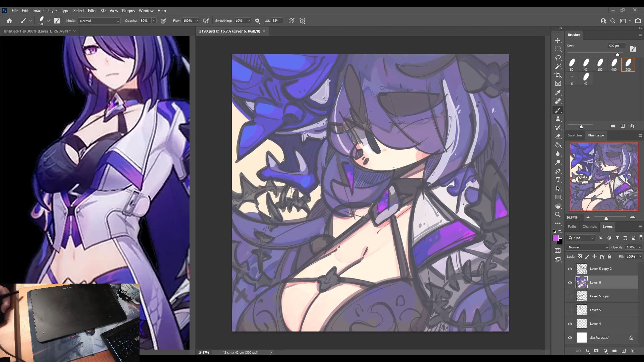Expand layer Fill dropdown
644x362 pixels.
point(640,257)
